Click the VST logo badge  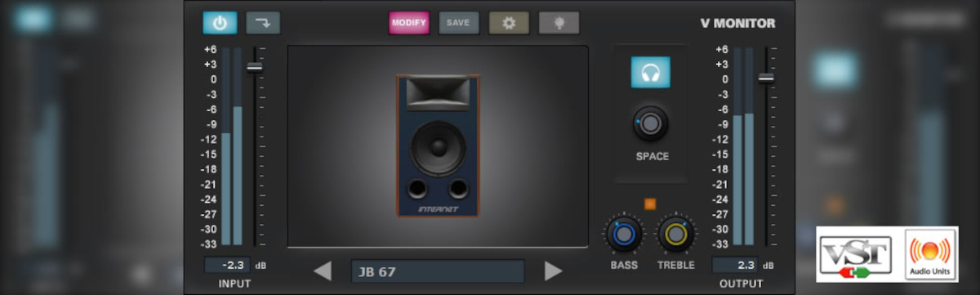click(856, 255)
